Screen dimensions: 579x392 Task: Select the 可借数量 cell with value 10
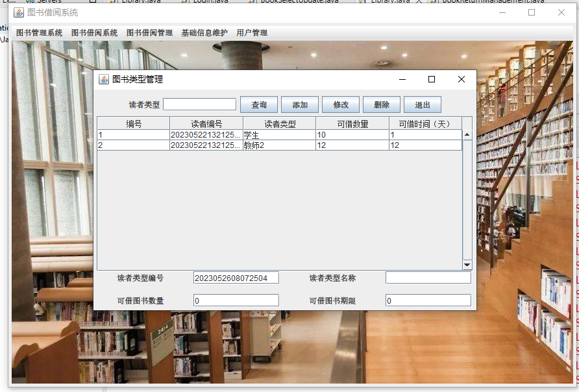(352, 135)
